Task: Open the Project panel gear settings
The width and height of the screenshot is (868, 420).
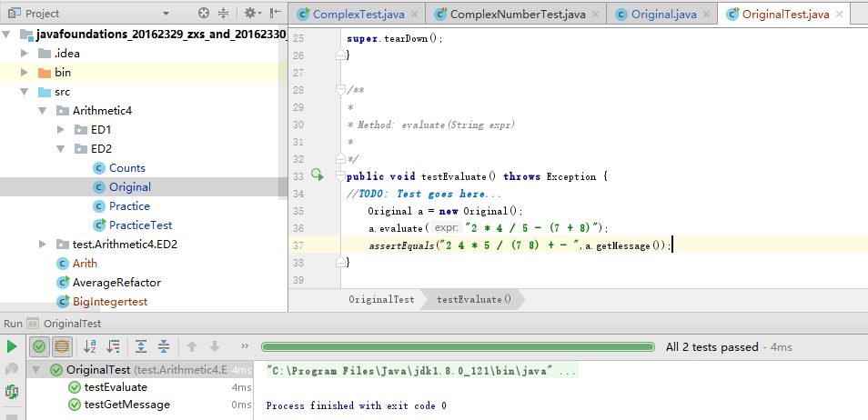Action: [252, 14]
